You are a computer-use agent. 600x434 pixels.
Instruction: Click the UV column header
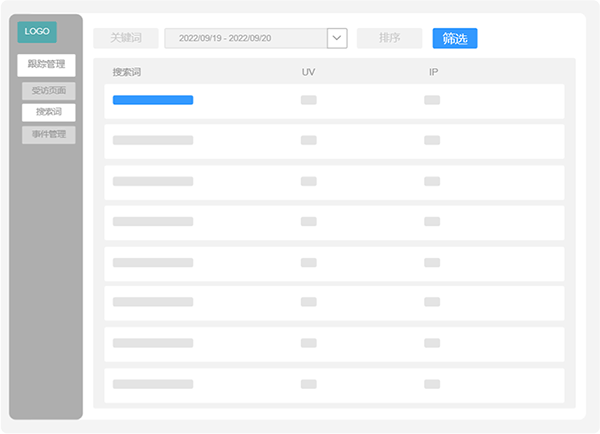(308, 73)
